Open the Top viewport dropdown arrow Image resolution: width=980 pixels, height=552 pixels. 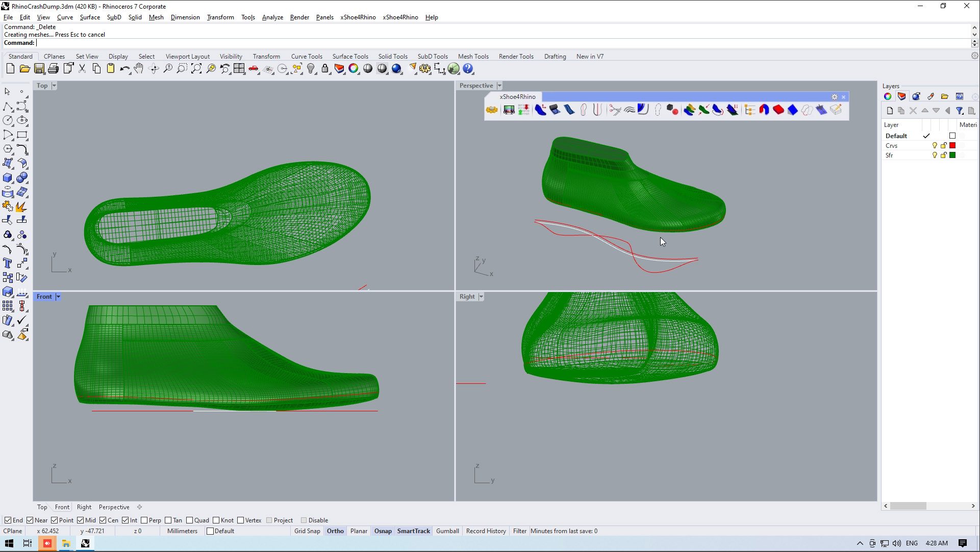(54, 86)
